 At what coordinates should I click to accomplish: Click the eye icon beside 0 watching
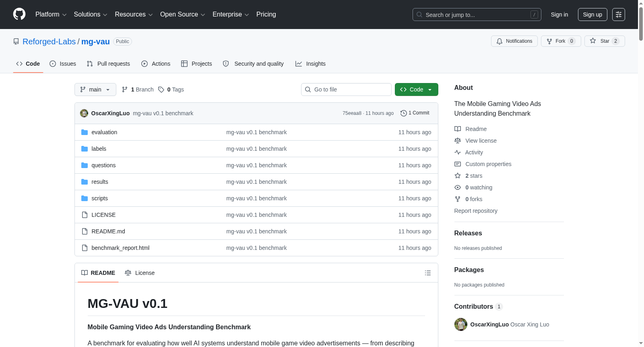tap(458, 187)
